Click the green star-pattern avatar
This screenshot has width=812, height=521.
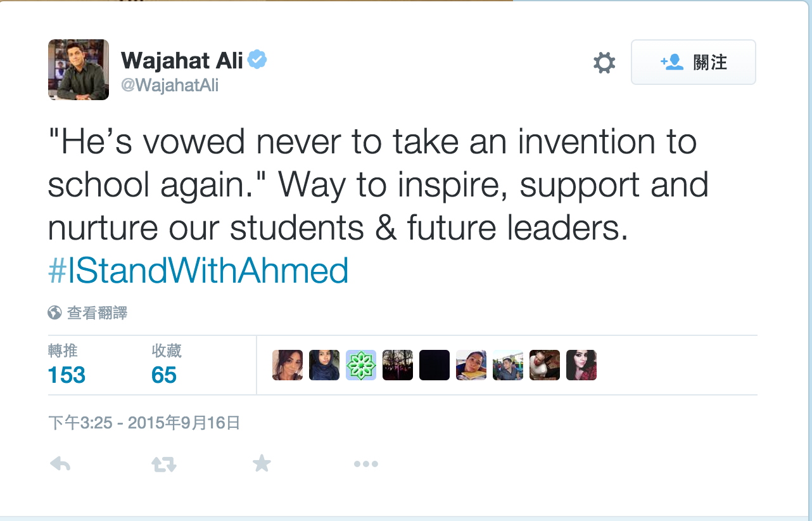coord(361,365)
